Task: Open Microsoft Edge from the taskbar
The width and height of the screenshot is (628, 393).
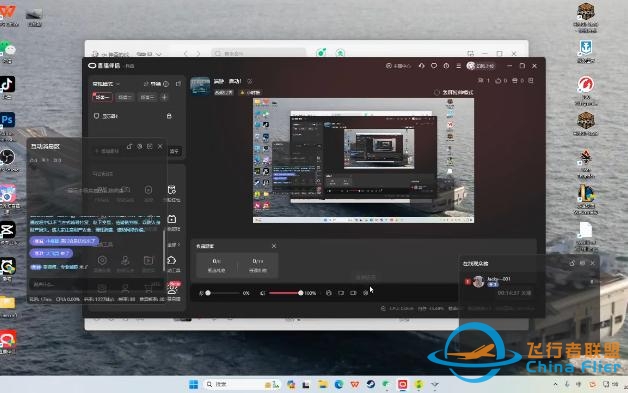Action: pos(339,385)
